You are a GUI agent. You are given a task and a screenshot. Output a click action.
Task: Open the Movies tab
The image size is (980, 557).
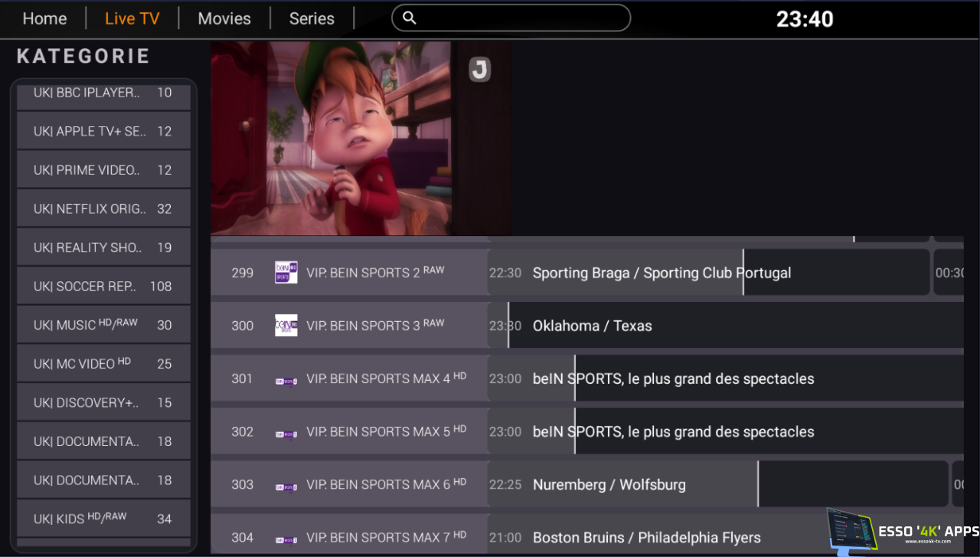224,18
